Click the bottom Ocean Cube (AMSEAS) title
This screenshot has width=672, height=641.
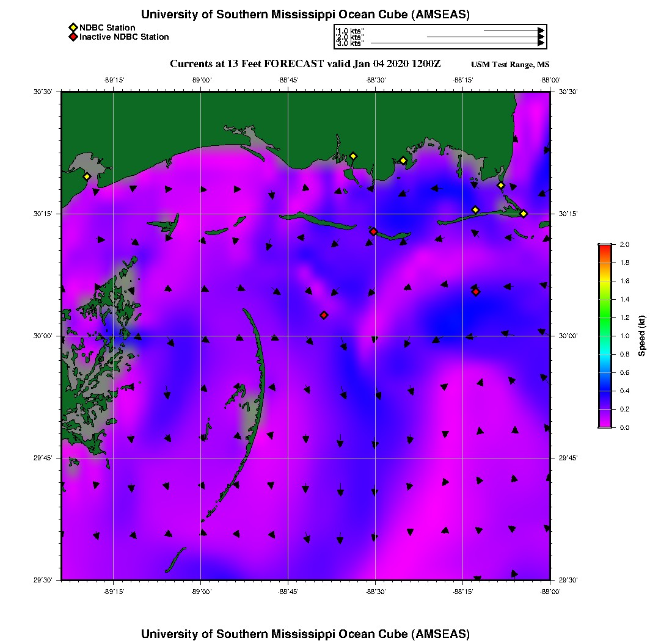tap(305, 633)
